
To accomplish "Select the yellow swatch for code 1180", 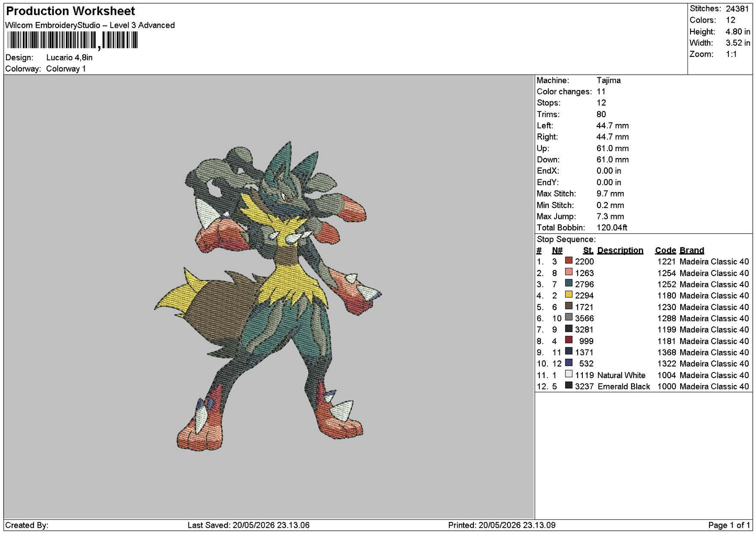I will 569,295.
